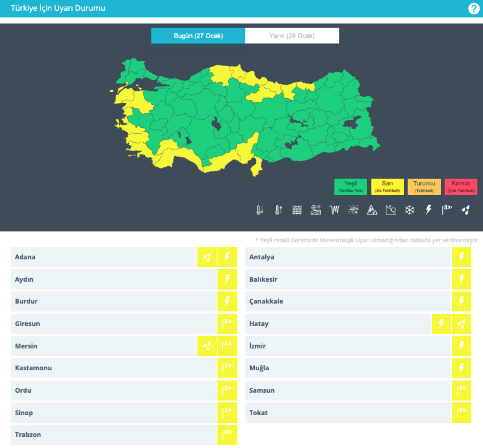
Task: Select the falling temperature warning icon
Action: coord(260,210)
